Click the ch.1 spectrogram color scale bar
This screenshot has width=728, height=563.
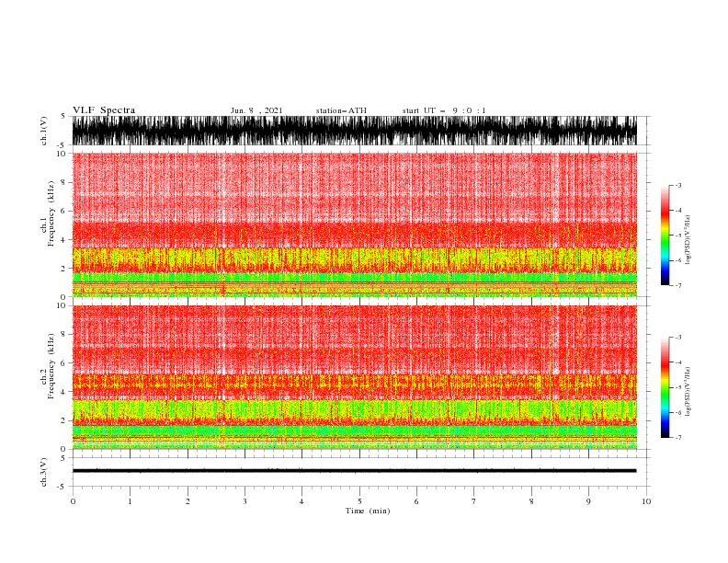(x=665, y=236)
